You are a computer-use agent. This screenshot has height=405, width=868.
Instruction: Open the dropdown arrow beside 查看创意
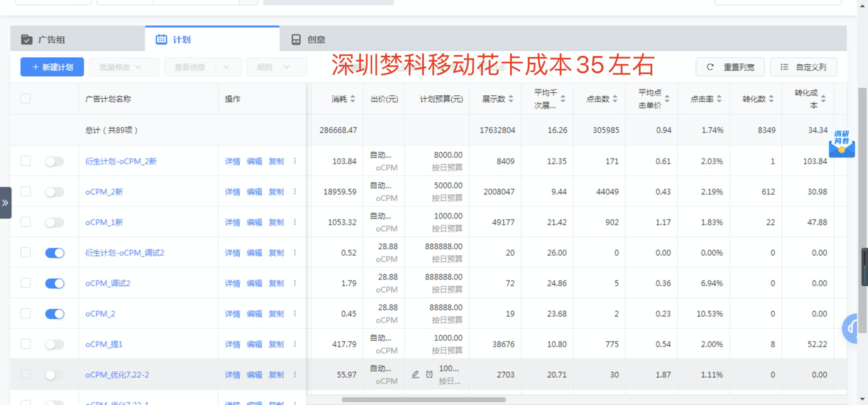pos(225,67)
